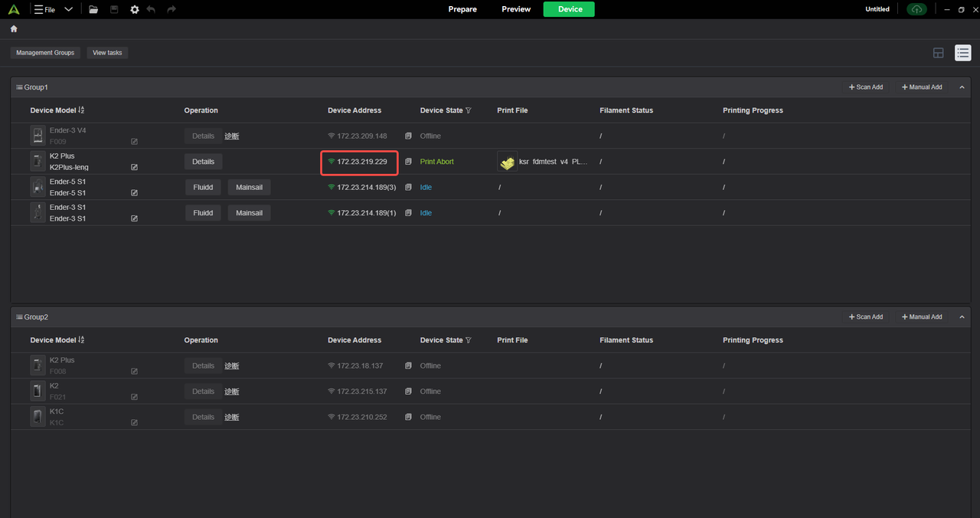Click the 诊断 link for K1C
The width and height of the screenshot is (980, 518).
(x=232, y=417)
